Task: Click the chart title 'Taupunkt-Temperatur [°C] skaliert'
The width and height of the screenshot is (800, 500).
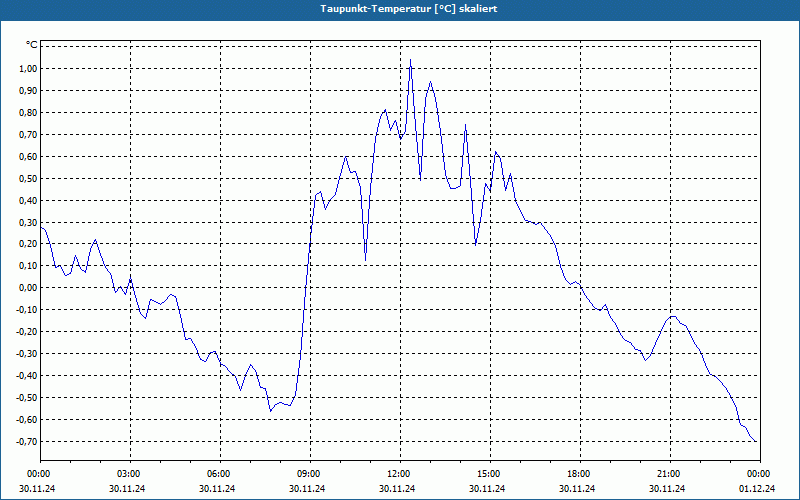Action: [x=409, y=9]
